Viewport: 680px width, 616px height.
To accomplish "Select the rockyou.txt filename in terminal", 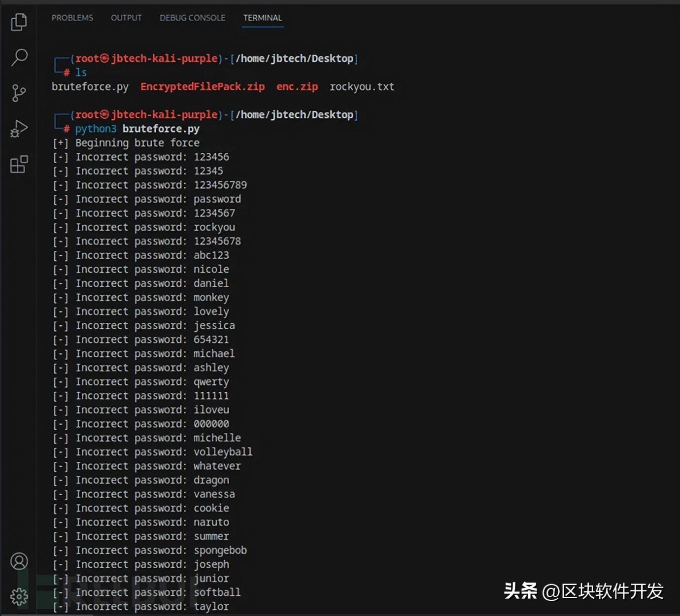I will click(x=362, y=87).
